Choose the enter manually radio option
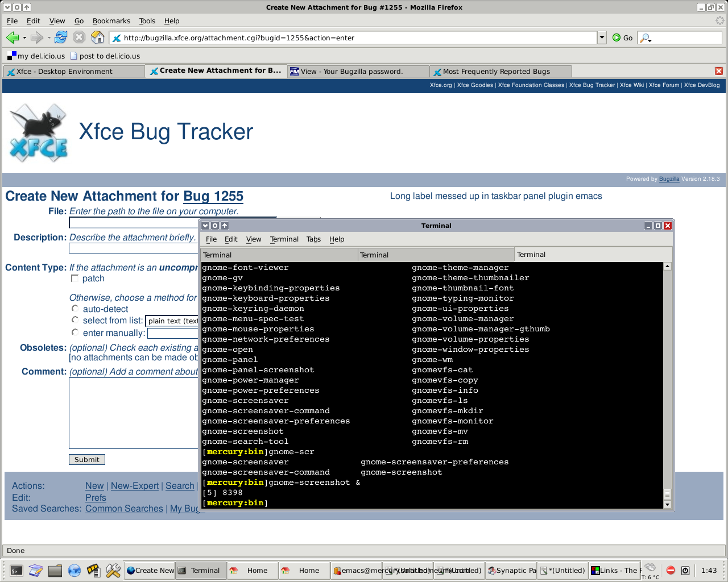Image resolution: width=728 pixels, height=582 pixels. tap(75, 332)
